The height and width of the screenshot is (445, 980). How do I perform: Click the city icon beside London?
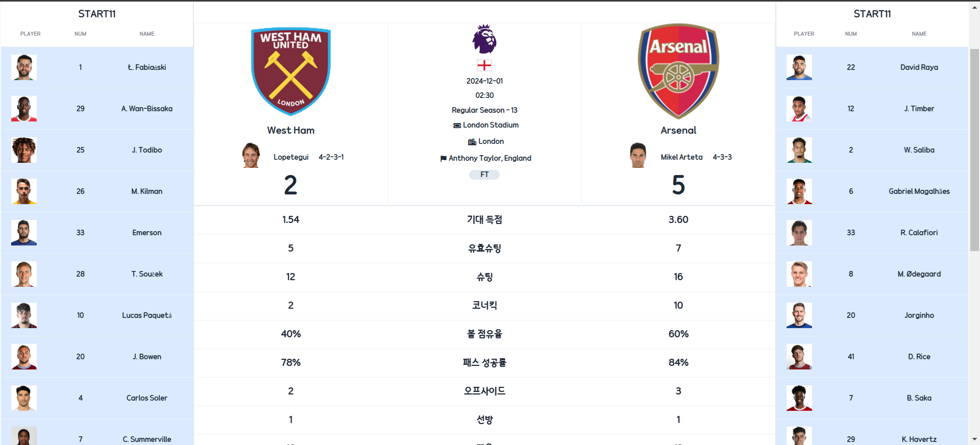click(x=472, y=142)
